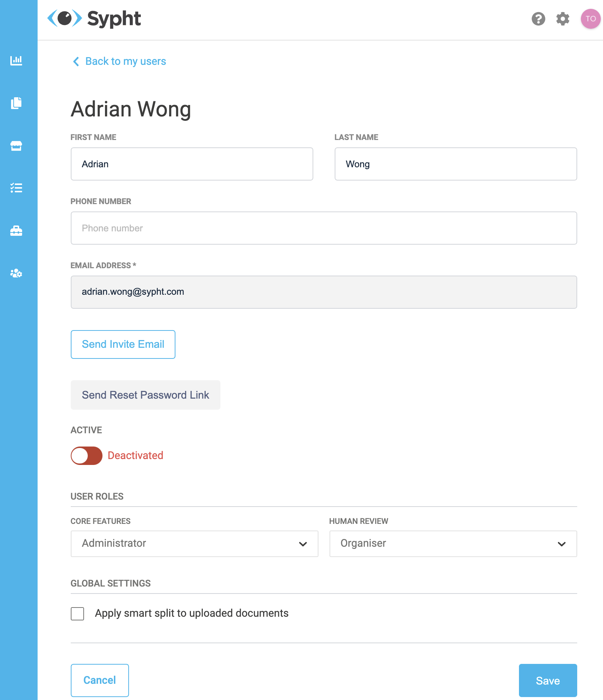Enable Apply smart split to uploaded documents

(77, 614)
